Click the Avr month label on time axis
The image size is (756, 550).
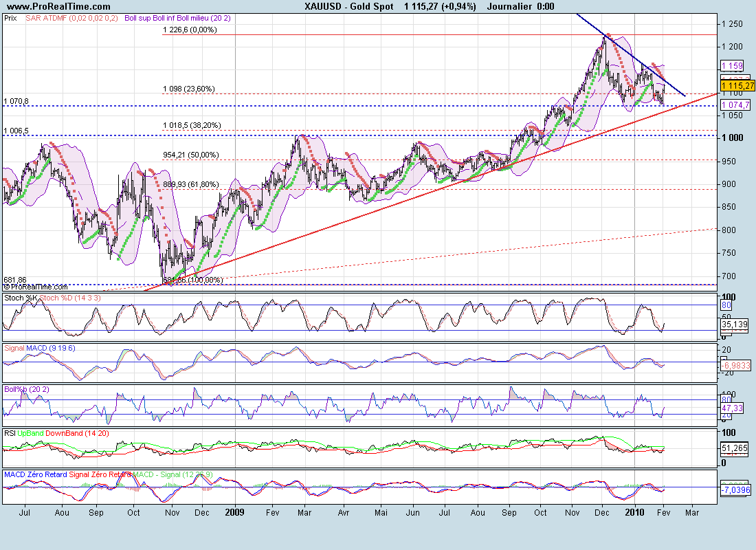(343, 512)
